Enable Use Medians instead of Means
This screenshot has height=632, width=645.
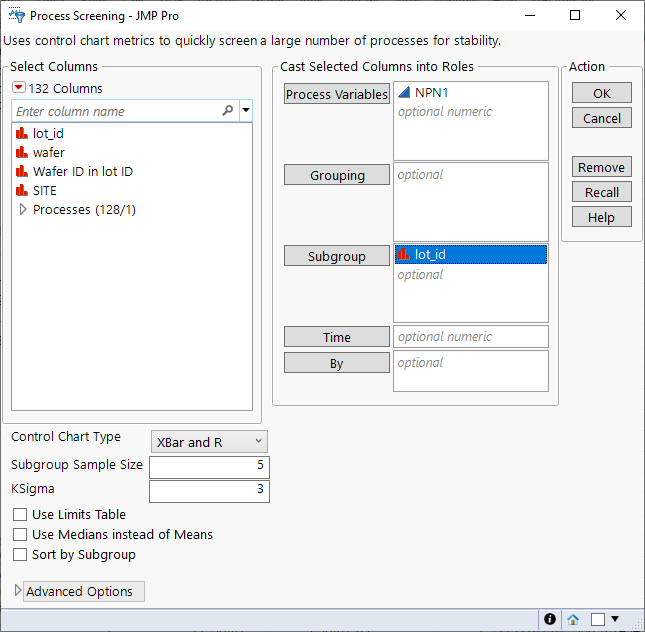coord(20,534)
